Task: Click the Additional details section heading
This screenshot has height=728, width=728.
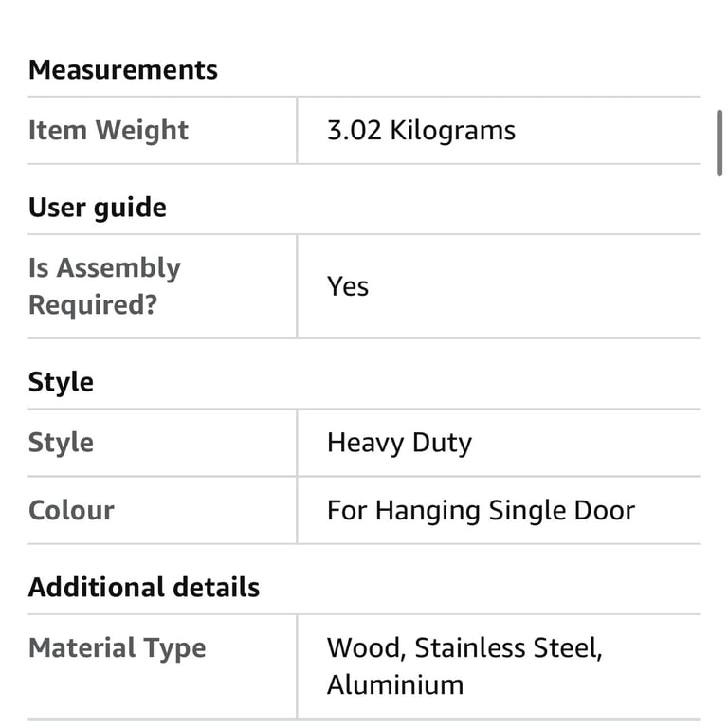Action: (x=144, y=588)
